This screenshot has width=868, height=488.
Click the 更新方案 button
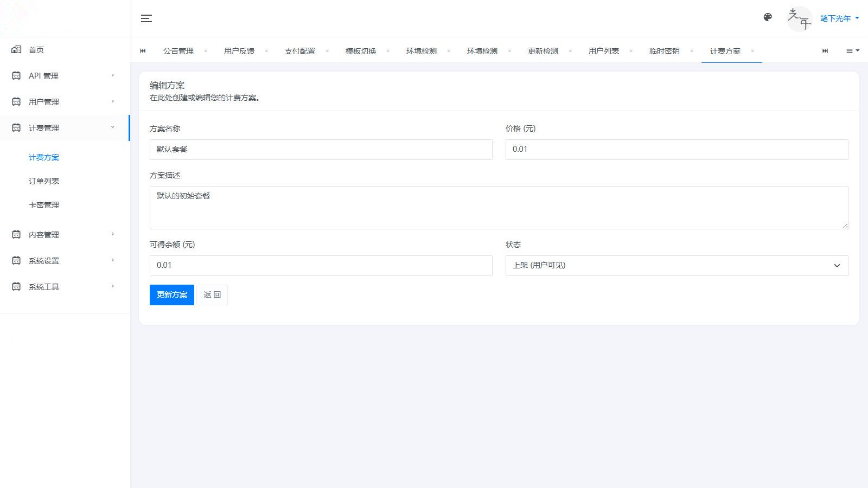pos(171,295)
